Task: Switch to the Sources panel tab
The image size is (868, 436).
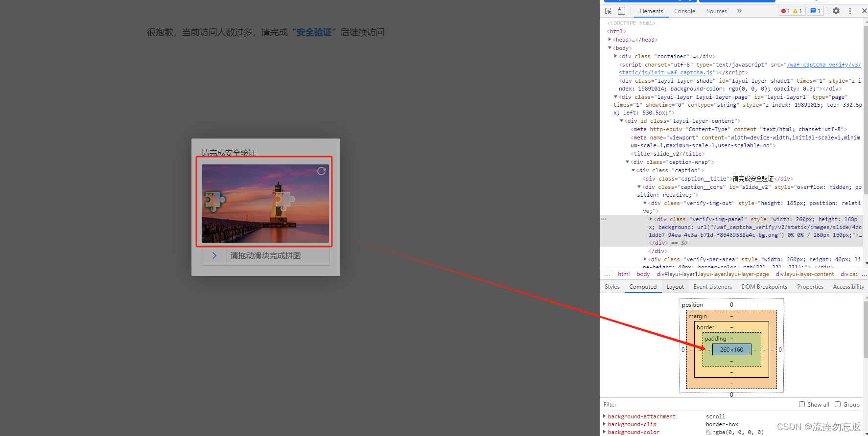Action: pos(716,11)
